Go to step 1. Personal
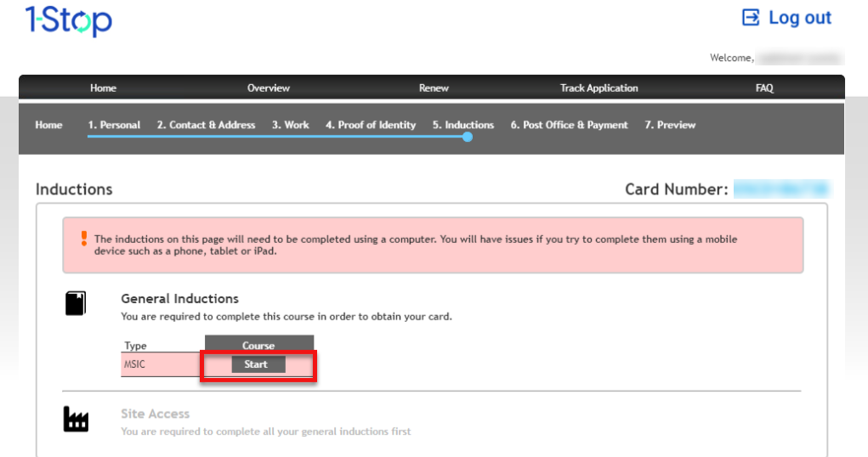 (114, 125)
